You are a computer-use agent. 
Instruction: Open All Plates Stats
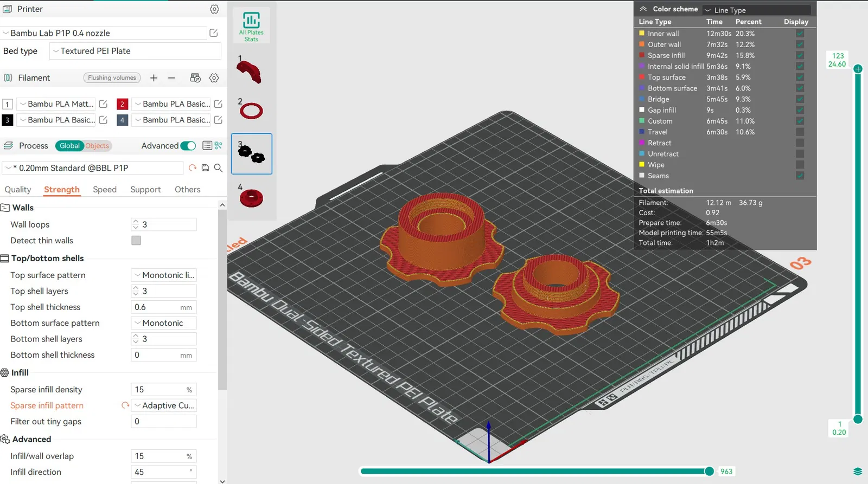click(x=251, y=27)
